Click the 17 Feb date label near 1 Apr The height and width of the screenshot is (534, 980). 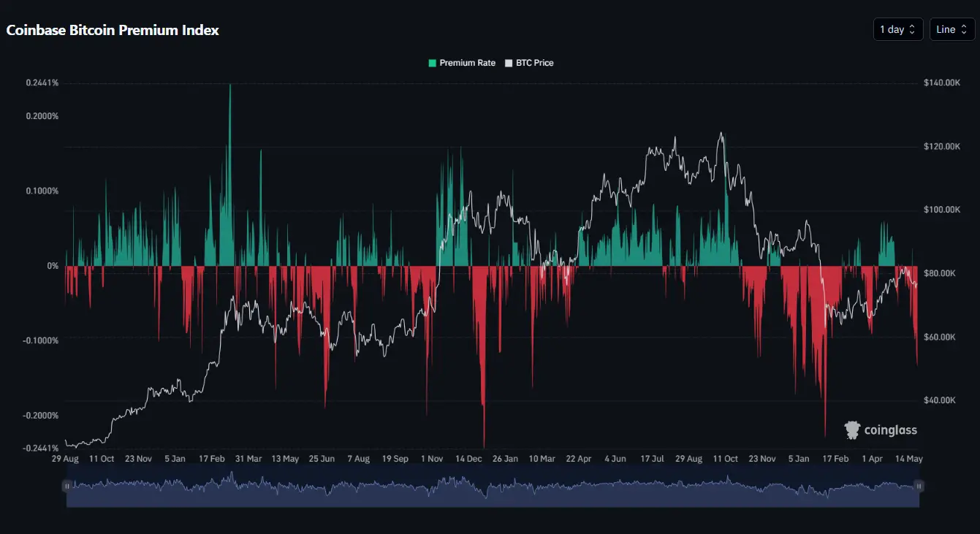click(835, 459)
